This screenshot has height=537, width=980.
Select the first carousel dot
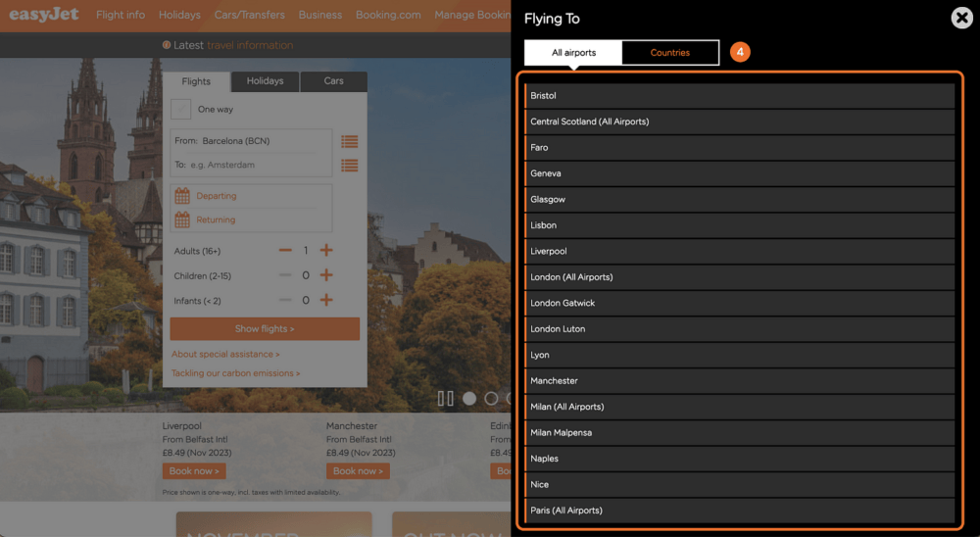pos(469,398)
